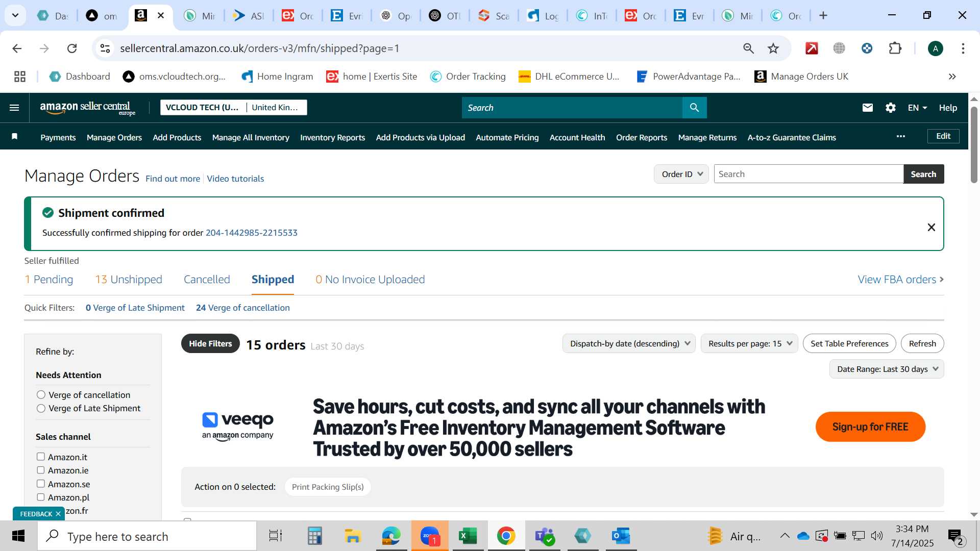Open Video tutorials link
980x551 pixels.
point(235,179)
